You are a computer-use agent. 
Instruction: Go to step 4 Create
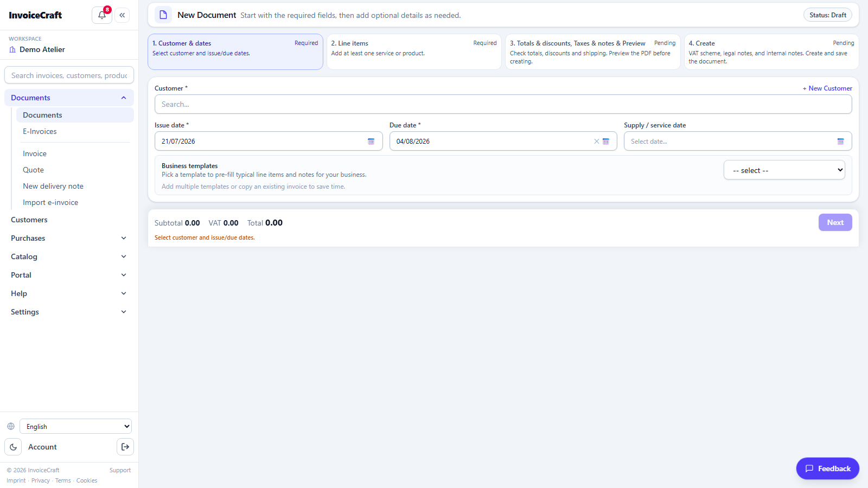(x=771, y=52)
